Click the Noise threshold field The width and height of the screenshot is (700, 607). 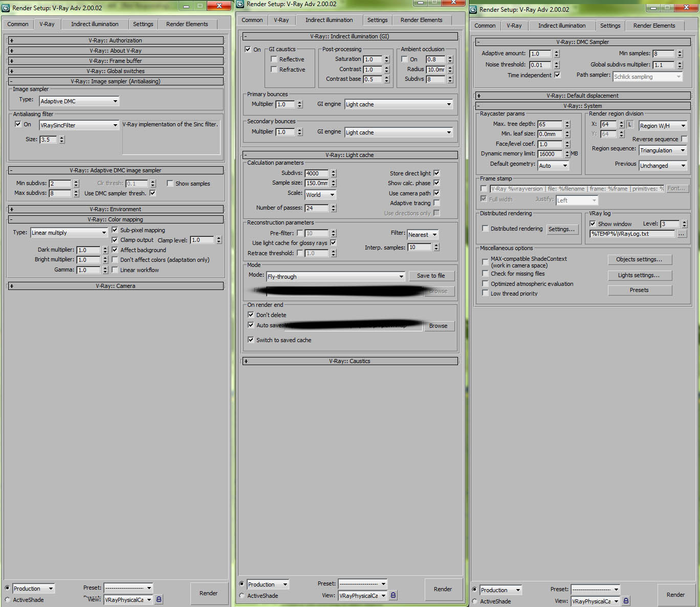[x=540, y=65]
